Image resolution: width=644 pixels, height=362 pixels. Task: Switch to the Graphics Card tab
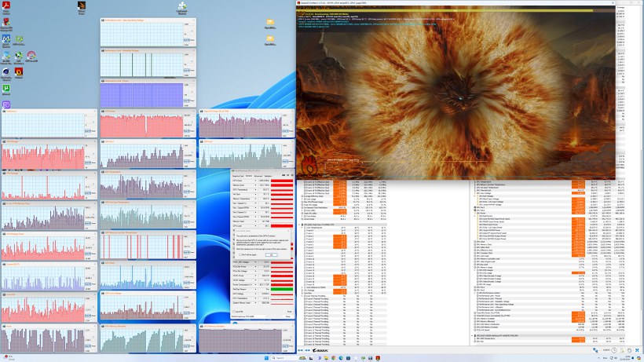pyautogui.click(x=238, y=177)
